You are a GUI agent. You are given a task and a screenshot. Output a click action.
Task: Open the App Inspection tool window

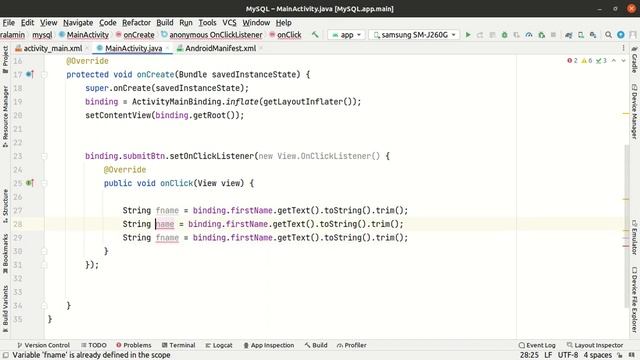point(269,345)
